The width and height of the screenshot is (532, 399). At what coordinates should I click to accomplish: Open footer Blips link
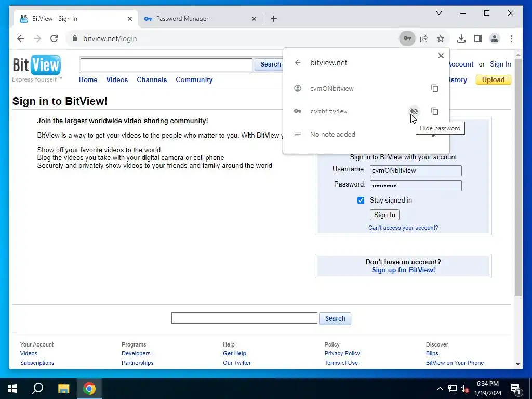coord(432,353)
